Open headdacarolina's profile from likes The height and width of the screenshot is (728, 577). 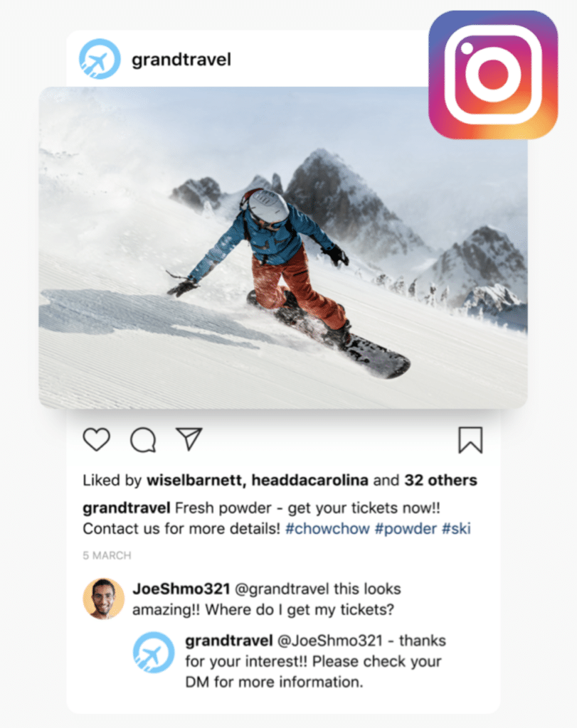(x=310, y=480)
